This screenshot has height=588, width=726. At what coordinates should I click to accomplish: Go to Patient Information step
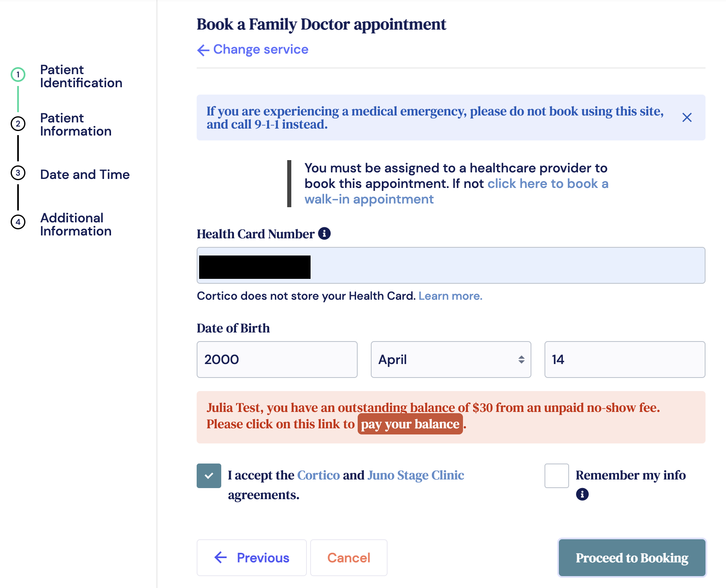click(x=76, y=124)
